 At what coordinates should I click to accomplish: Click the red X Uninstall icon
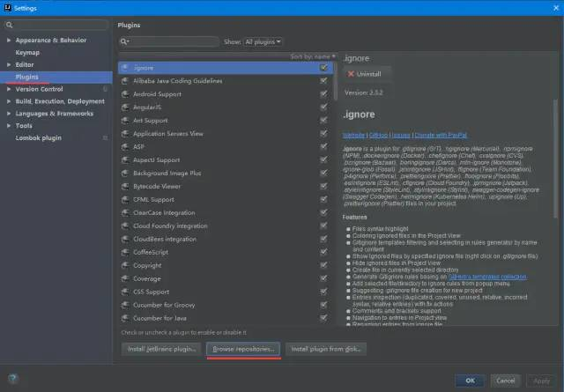pos(351,74)
